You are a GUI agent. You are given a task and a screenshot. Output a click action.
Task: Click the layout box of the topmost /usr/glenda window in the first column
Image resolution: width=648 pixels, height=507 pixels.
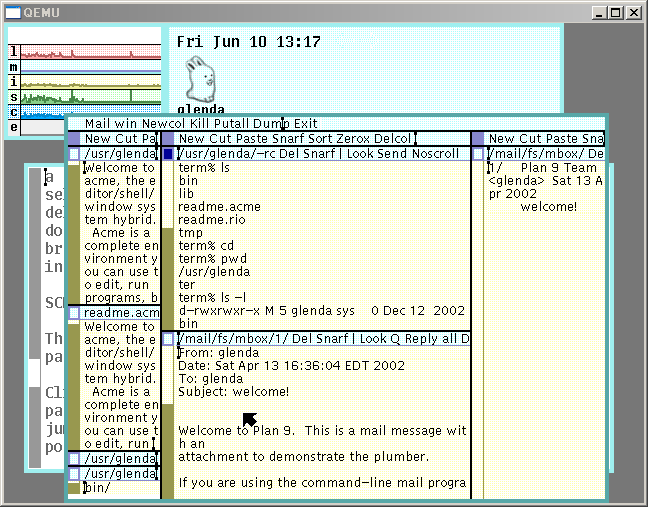click(x=74, y=154)
